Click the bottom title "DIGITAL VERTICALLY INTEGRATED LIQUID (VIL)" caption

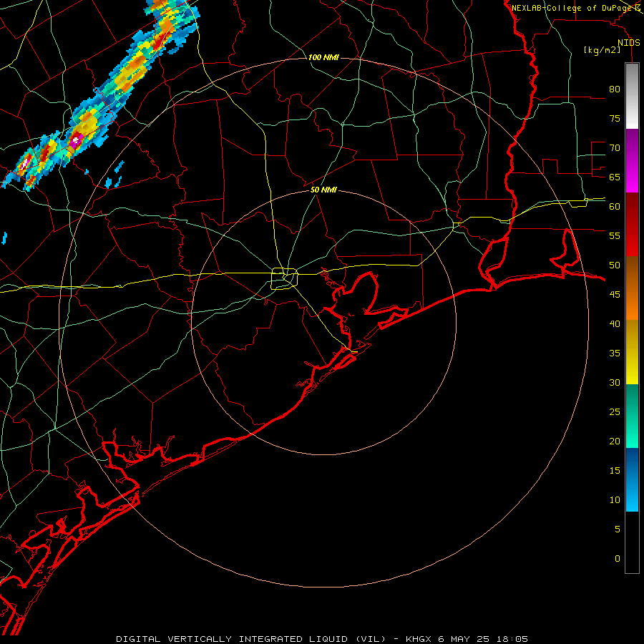251,639
